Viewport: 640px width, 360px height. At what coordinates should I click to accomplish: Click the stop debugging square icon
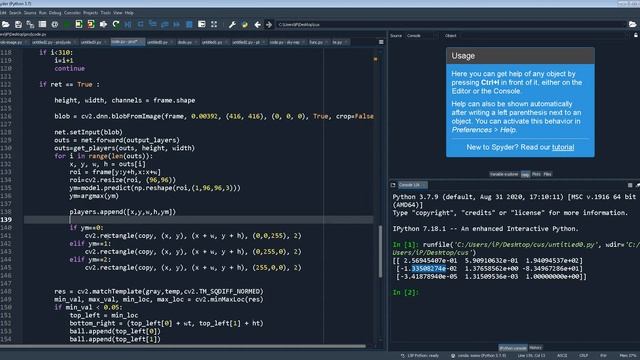pos(189,24)
